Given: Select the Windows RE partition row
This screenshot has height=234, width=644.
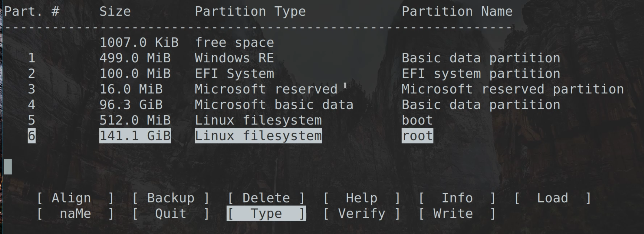Looking at the screenshot, I should [234, 58].
